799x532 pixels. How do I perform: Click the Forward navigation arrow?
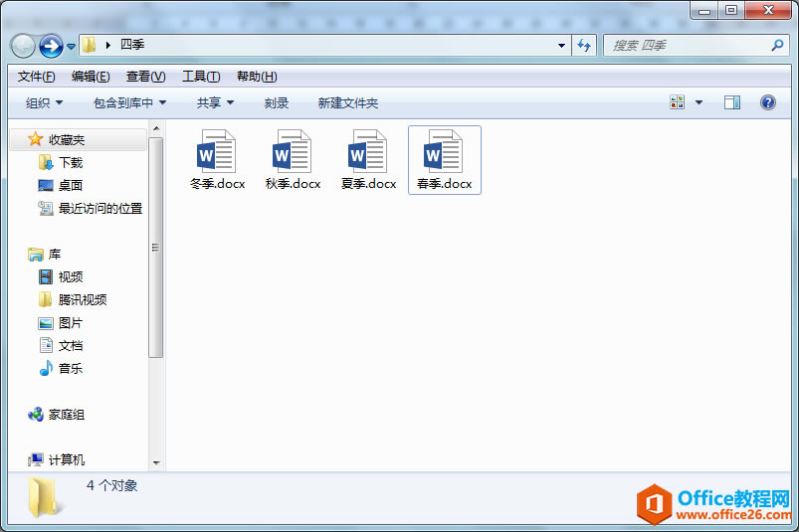pyautogui.click(x=51, y=47)
